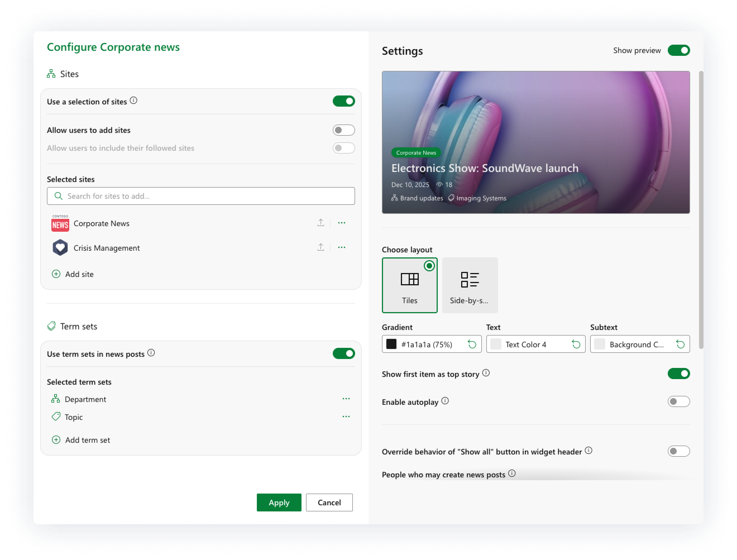Viewport: 737px width, 560px height.
Task: Turn off Show preview switch
Action: [678, 50]
